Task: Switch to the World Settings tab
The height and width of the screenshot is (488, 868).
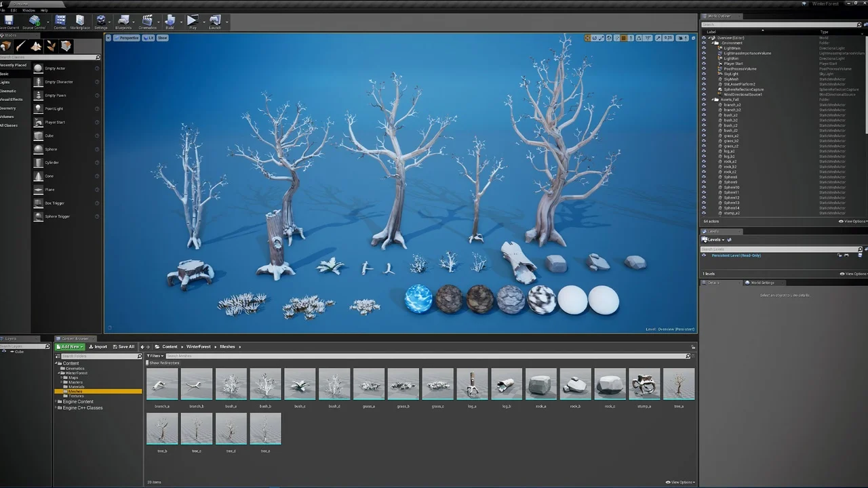Action: click(762, 283)
